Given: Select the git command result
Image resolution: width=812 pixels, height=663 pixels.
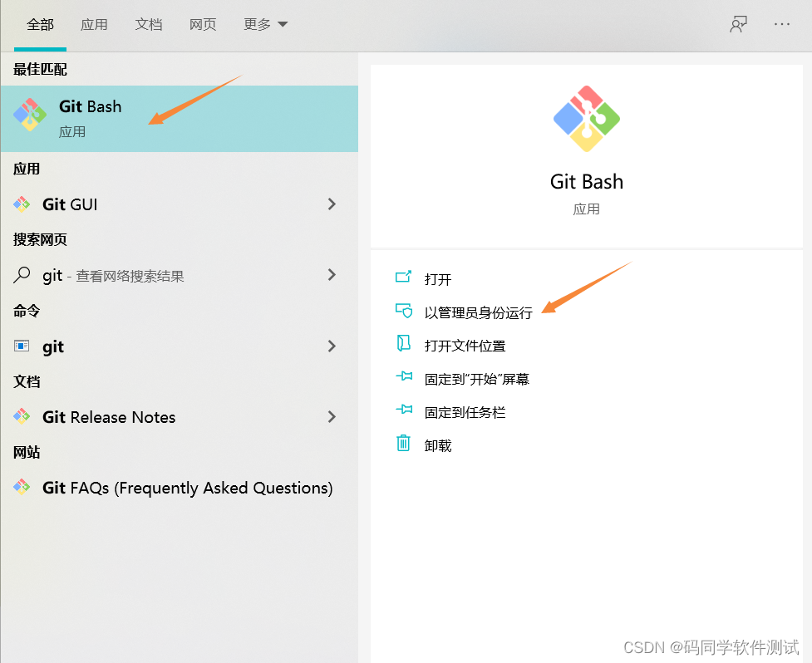Looking at the screenshot, I should [x=180, y=346].
